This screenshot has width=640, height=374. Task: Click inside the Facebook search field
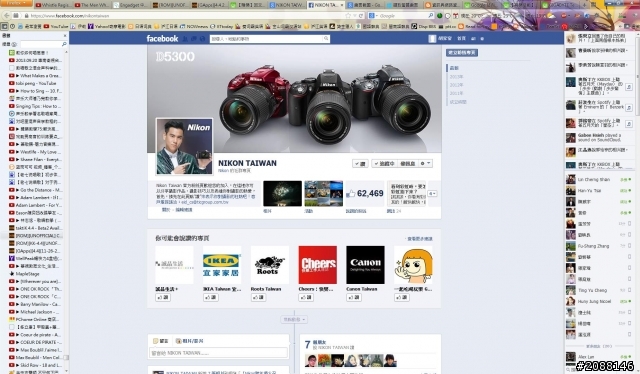(266, 39)
